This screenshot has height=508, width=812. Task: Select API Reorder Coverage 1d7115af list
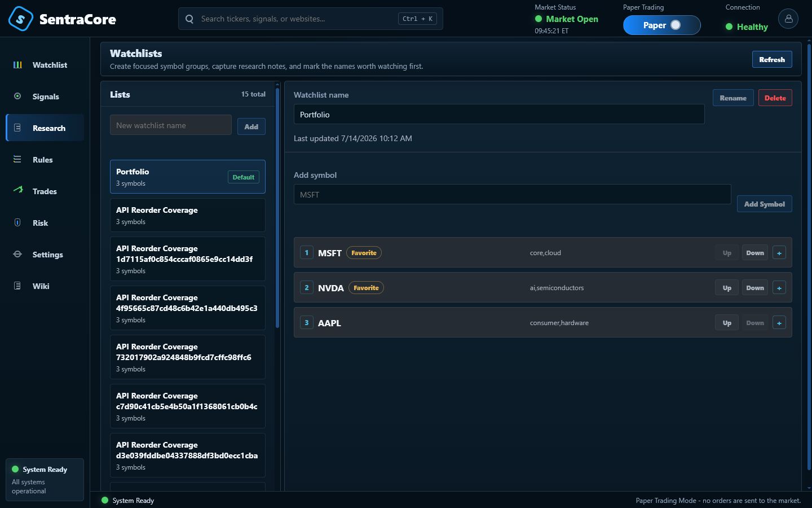[x=188, y=259]
